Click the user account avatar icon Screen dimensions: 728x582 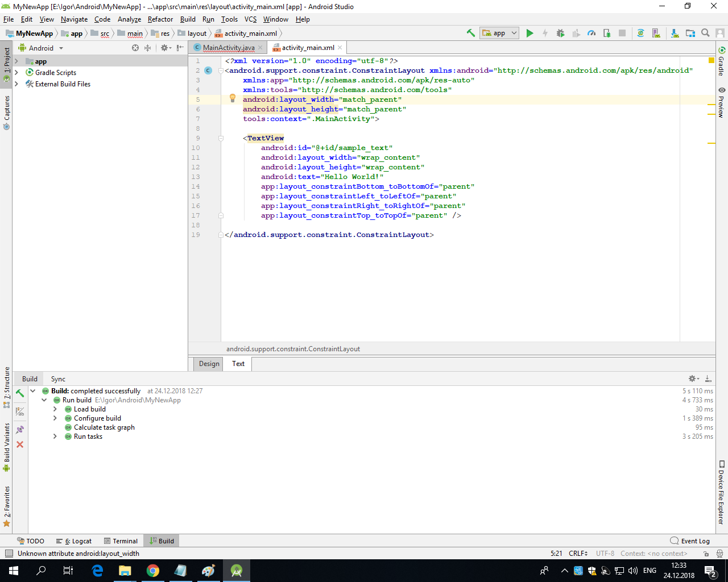click(720, 33)
